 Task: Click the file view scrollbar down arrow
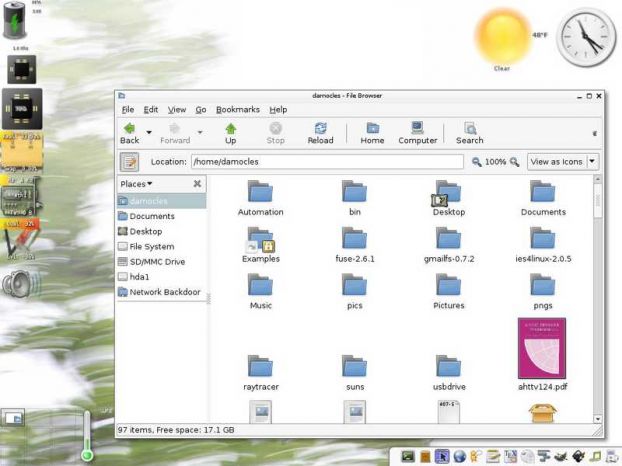tap(597, 419)
